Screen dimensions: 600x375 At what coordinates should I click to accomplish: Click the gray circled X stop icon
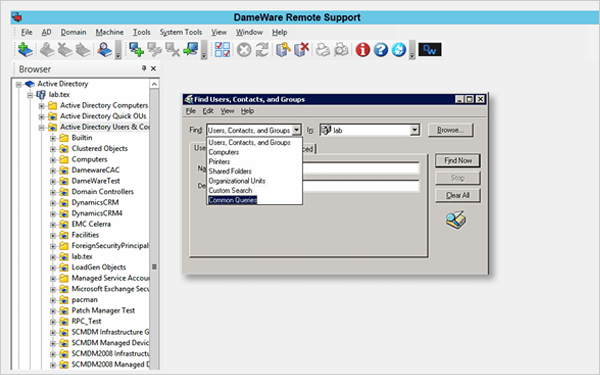[x=244, y=50]
